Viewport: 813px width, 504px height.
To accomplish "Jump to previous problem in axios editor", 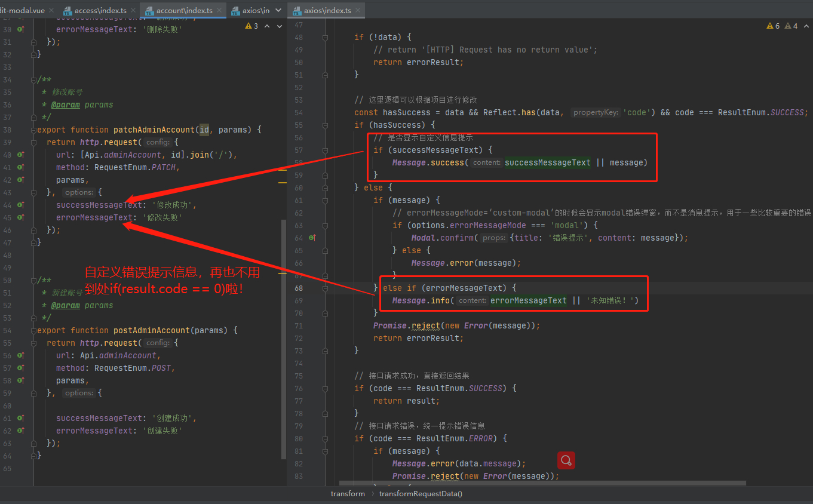I will [x=807, y=26].
